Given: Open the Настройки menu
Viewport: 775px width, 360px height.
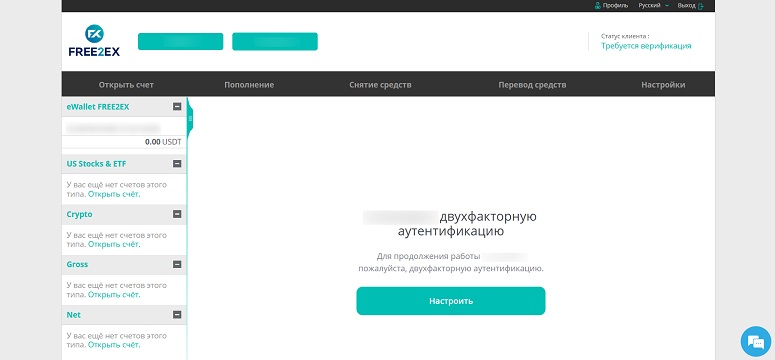Looking at the screenshot, I should tap(663, 85).
